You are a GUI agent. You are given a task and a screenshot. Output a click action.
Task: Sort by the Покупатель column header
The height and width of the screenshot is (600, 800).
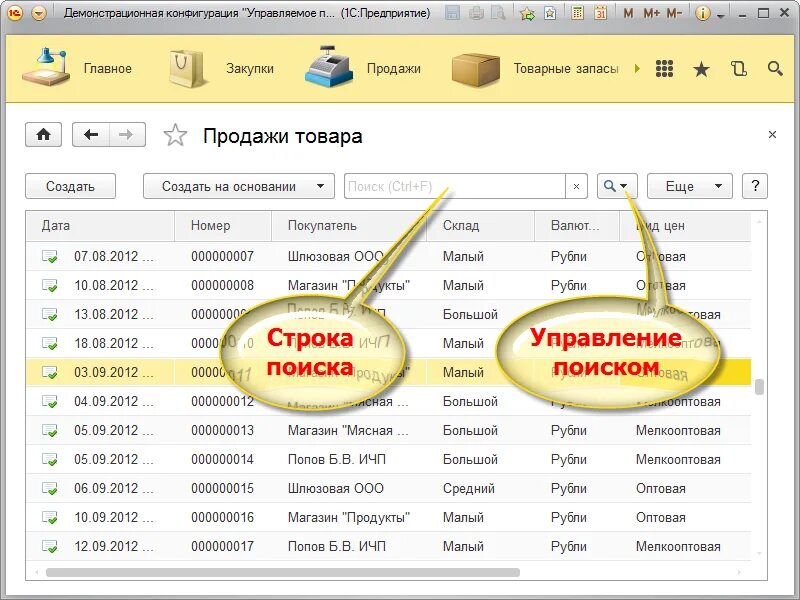point(349,226)
